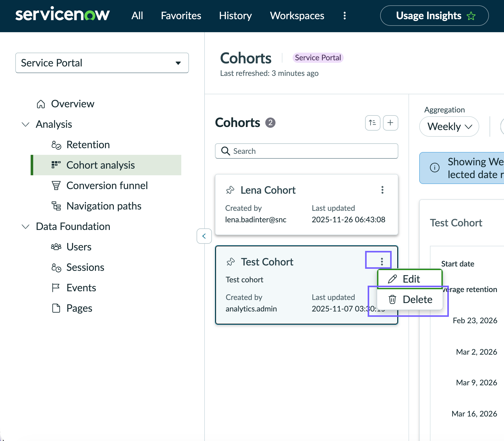This screenshot has width=504, height=441.
Task: Open the Test Cohort options kebab menu
Action: (x=382, y=261)
